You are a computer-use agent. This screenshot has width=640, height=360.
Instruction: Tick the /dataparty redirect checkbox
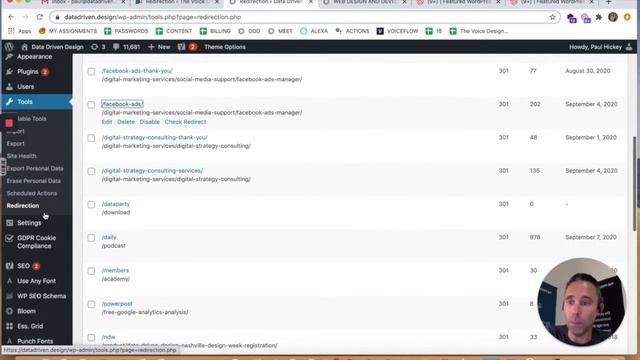[91, 204]
